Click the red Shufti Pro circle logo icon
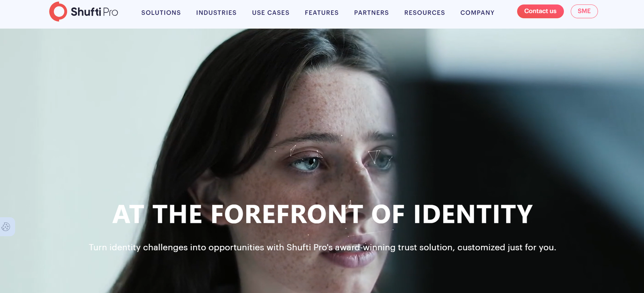644x293 pixels. (58, 12)
